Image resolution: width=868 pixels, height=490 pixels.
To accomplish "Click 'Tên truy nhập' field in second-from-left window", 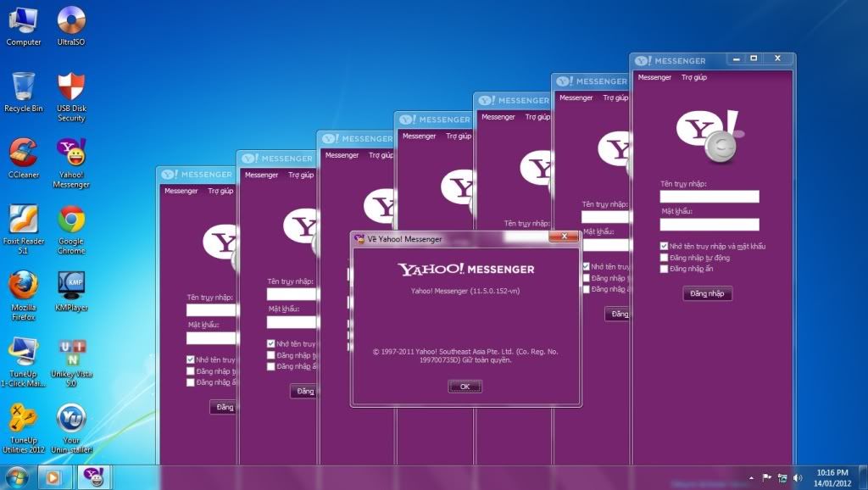I will (292, 293).
